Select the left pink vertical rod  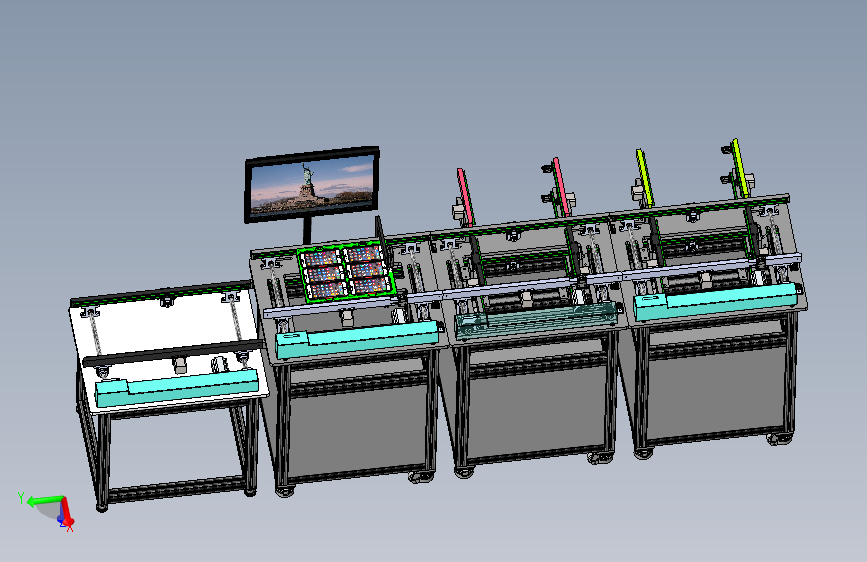coord(466,197)
